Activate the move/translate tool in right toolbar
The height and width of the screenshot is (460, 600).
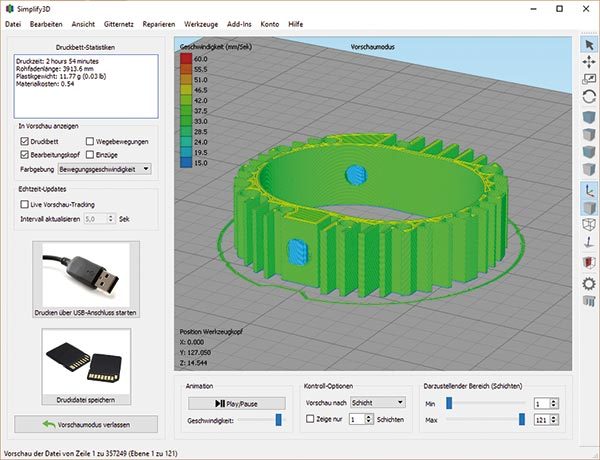point(589,62)
